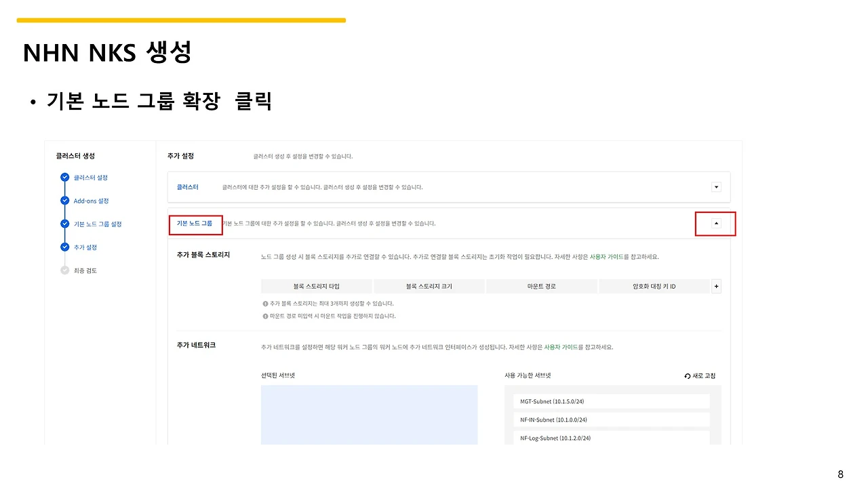Click the 기본 노드 그룹 section title
Viewport: 868px width, 488px height.
pyautogui.click(x=195, y=223)
